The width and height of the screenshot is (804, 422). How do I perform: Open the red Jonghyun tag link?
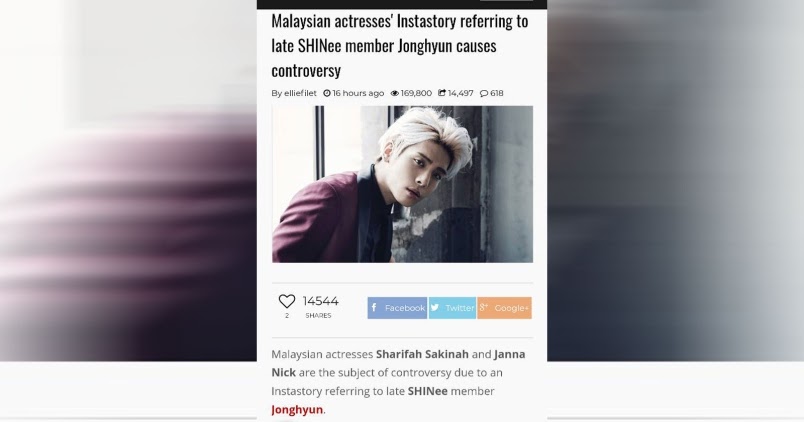coord(297,410)
